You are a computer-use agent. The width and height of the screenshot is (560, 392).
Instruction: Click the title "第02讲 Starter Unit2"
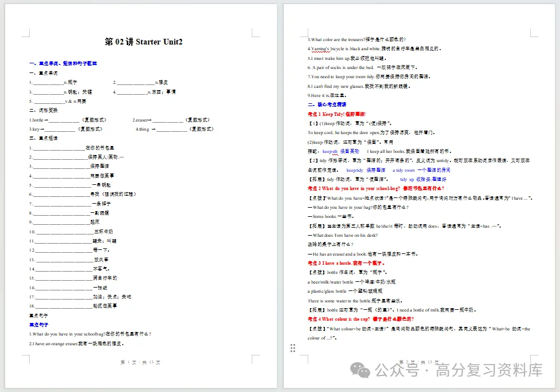(x=144, y=42)
